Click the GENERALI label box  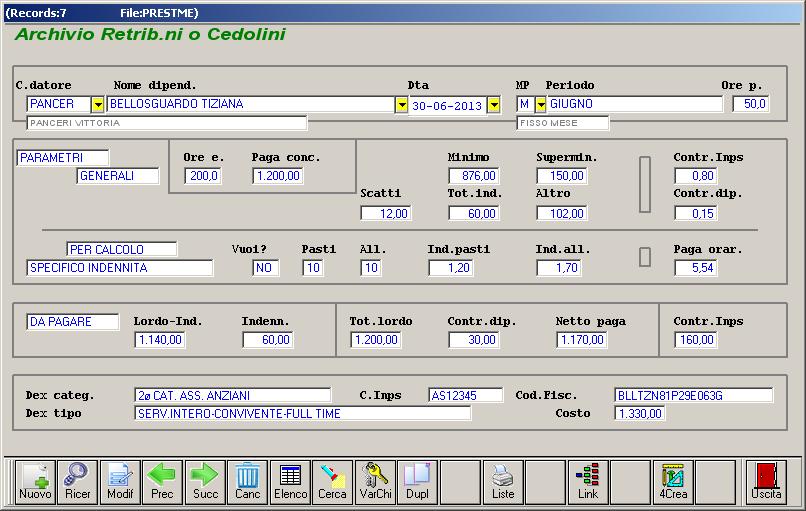pyautogui.click(x=118, y=176)
